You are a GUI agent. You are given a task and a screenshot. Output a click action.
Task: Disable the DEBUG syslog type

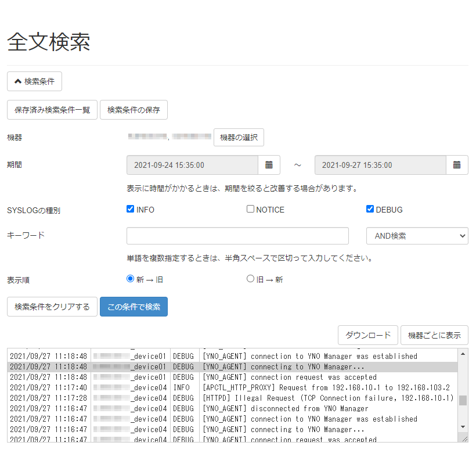coord(370,208)
